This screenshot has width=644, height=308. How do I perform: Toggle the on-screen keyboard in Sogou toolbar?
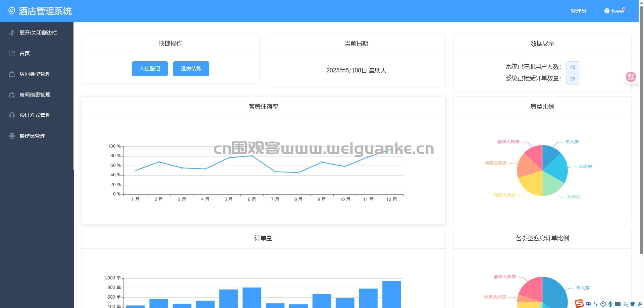click(618, 304)
